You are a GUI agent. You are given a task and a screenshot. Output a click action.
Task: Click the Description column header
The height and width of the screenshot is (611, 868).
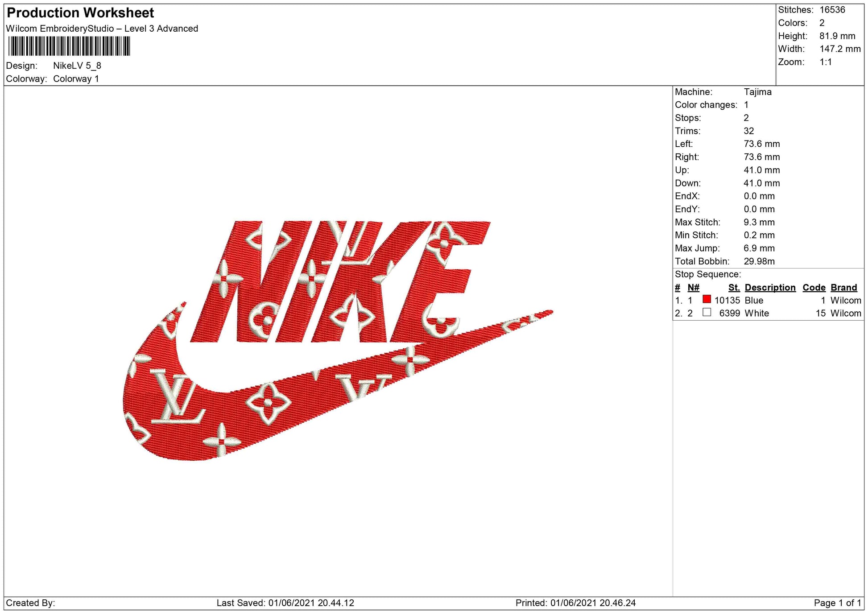(x=770, y=288)
